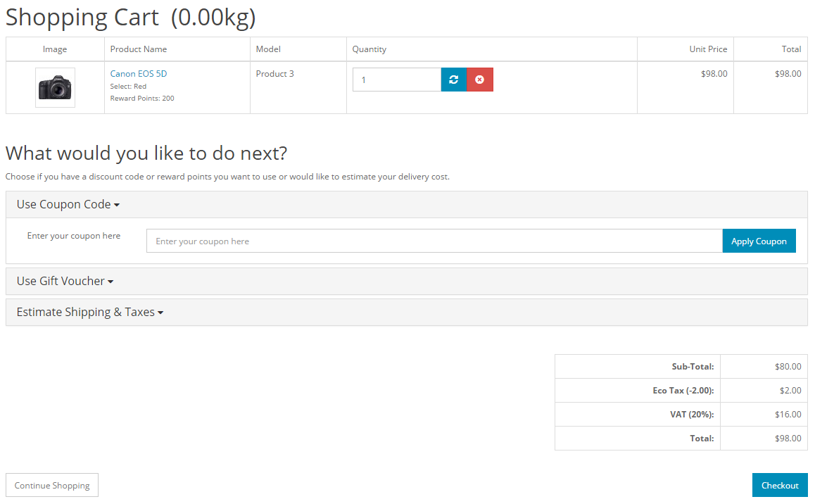Collapse the Use Coupon Code panel heading
Screen dimensions: 815x504
click(x=63, y=204)
